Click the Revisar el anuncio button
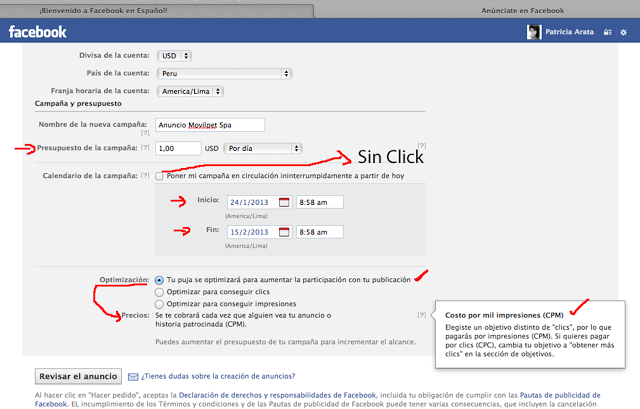The height and width of the screenshot is (409, 640). click(78, 376)
